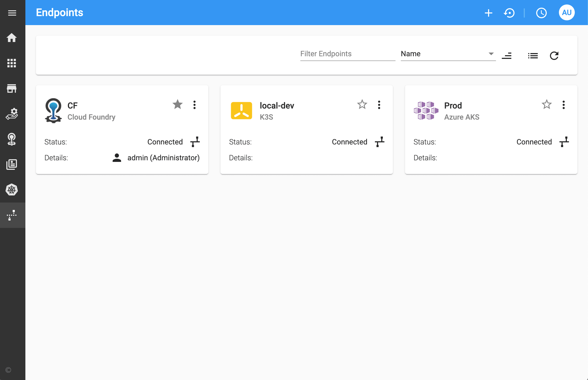Open Kubernetes helm wheel sidebar icon
The width and height of the screenshot is (588, 380).
[x=12, y=190]
